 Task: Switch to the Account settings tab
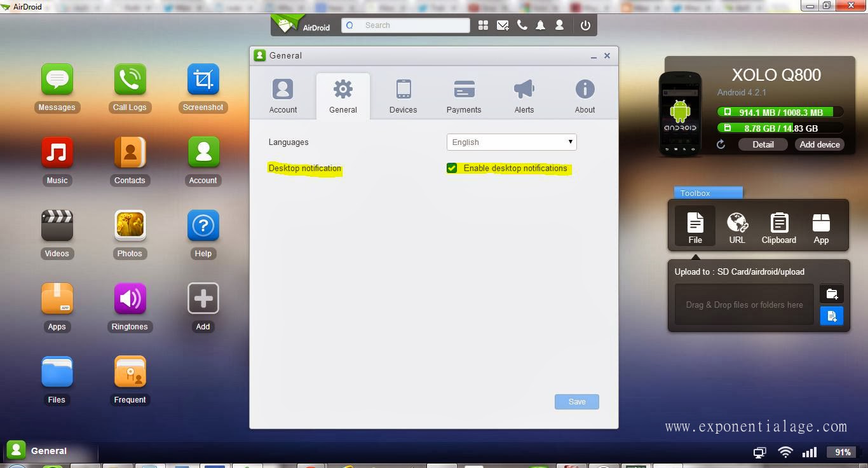click(x=283, y=96)
